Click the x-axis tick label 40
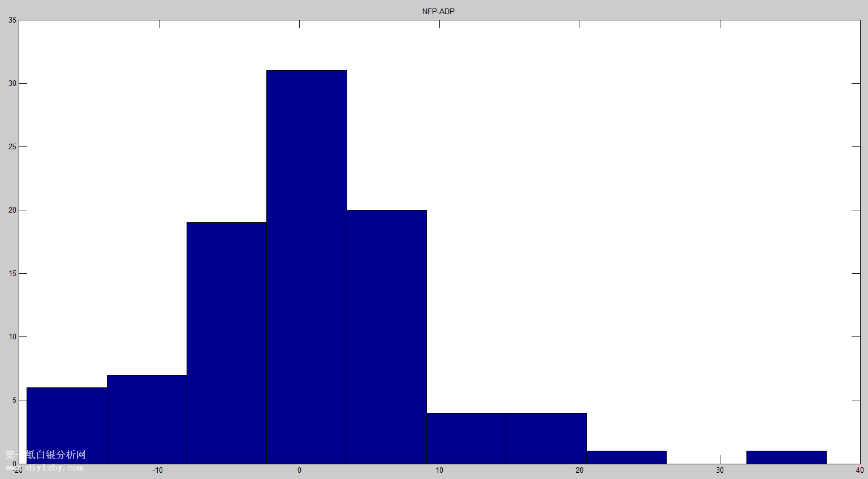The width and height of the screenshot is (868, 479). pos(860,471)
